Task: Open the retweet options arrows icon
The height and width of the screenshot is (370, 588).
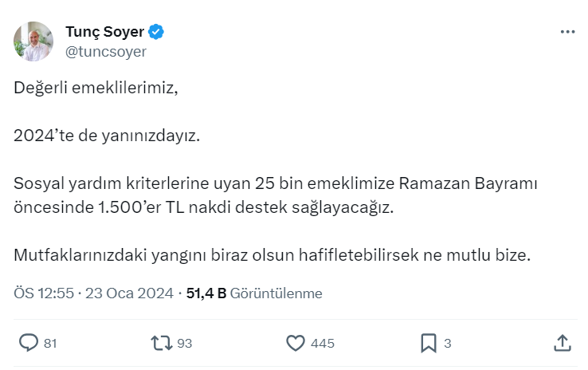Action: coord(162,343)
